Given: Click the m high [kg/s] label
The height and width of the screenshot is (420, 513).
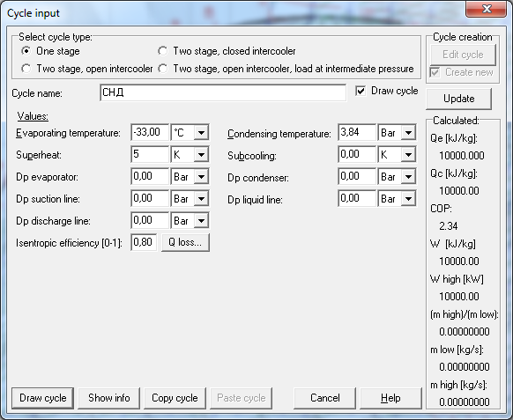Looking at the screenshot, I should 458,385.
